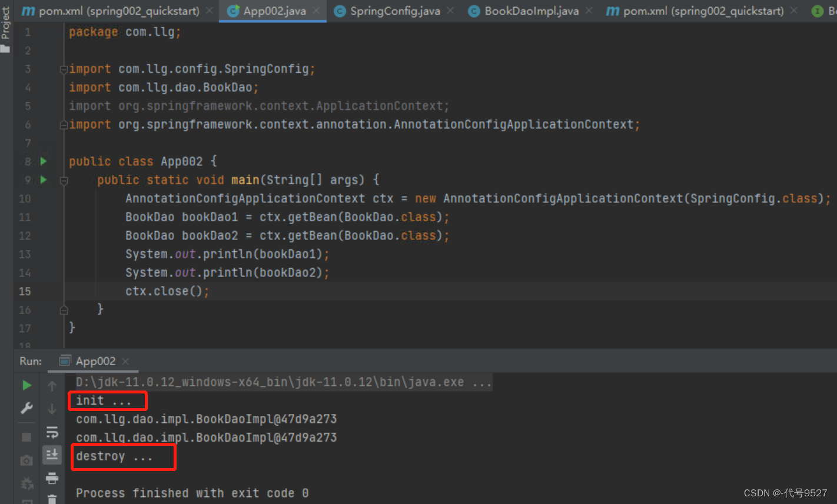The image size is (837, 504).
Task: Click the fold marker at line 6
Action: point(64,125)
